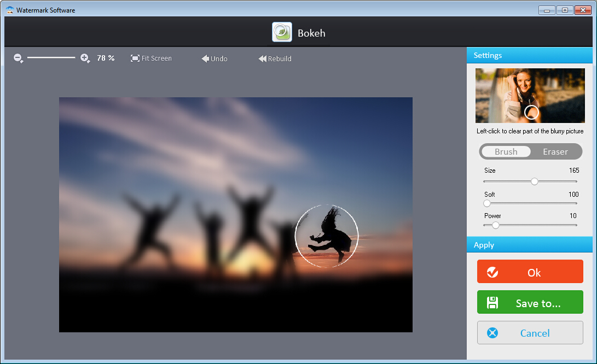Screen dimensions: 597x364
Task: Click the Size slider handle
Action: click(x=535, y=181)
